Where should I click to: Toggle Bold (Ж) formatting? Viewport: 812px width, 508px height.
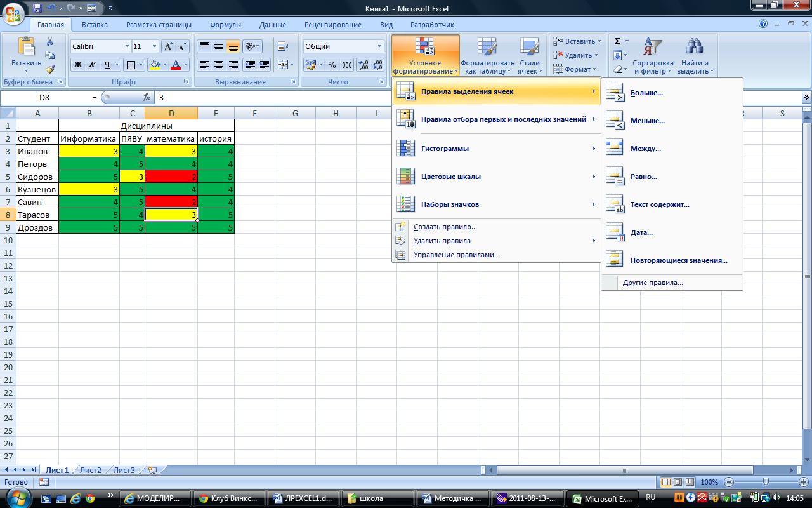pos(78,65)
